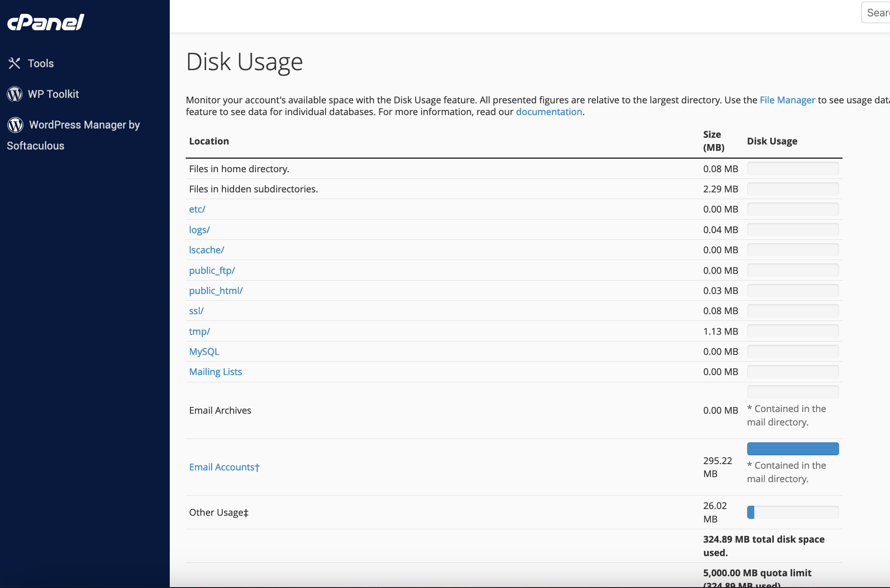Open the Mailing Lists link
This screenshot has width=890, height=588.
tap(216, 372)
